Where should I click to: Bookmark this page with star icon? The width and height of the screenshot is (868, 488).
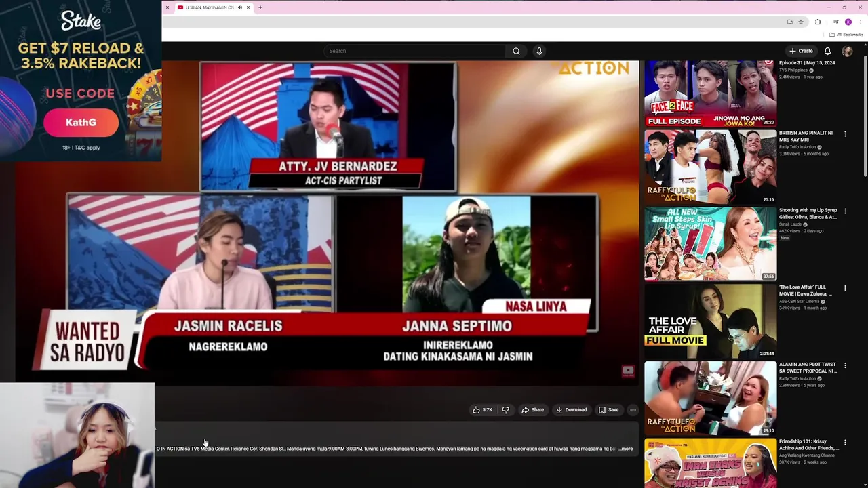pos(801,22)
